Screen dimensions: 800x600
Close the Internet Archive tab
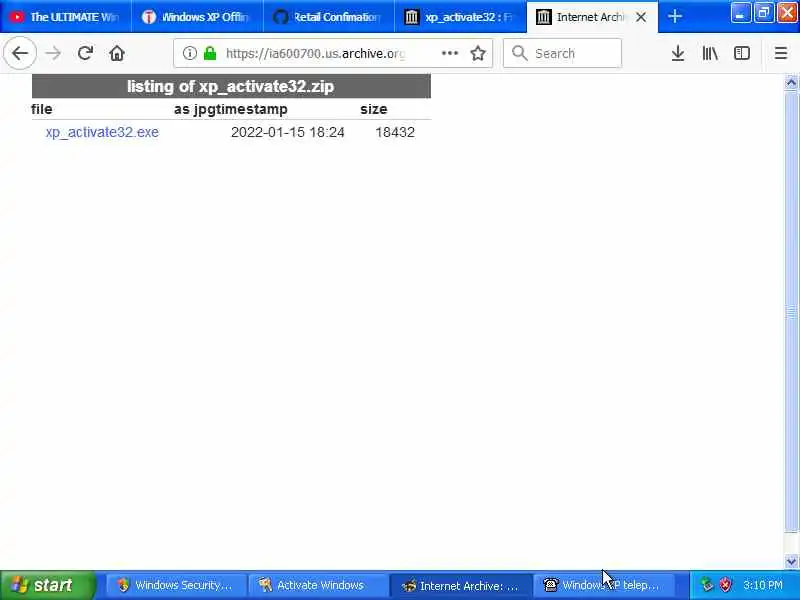point(641,17)
